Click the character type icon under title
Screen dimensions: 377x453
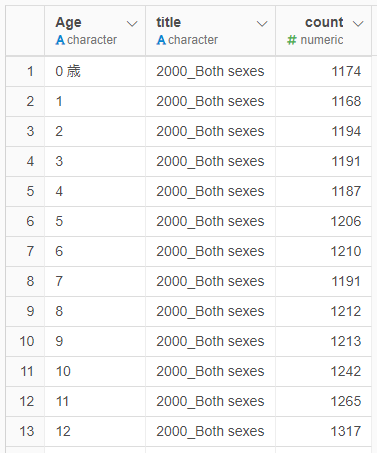[x=161, y=40]
